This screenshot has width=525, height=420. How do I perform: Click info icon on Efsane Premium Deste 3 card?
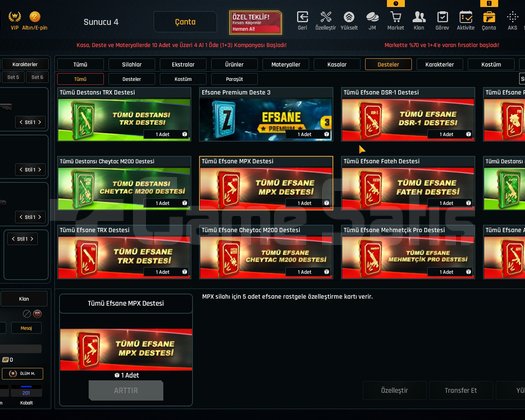click(326, 134)
